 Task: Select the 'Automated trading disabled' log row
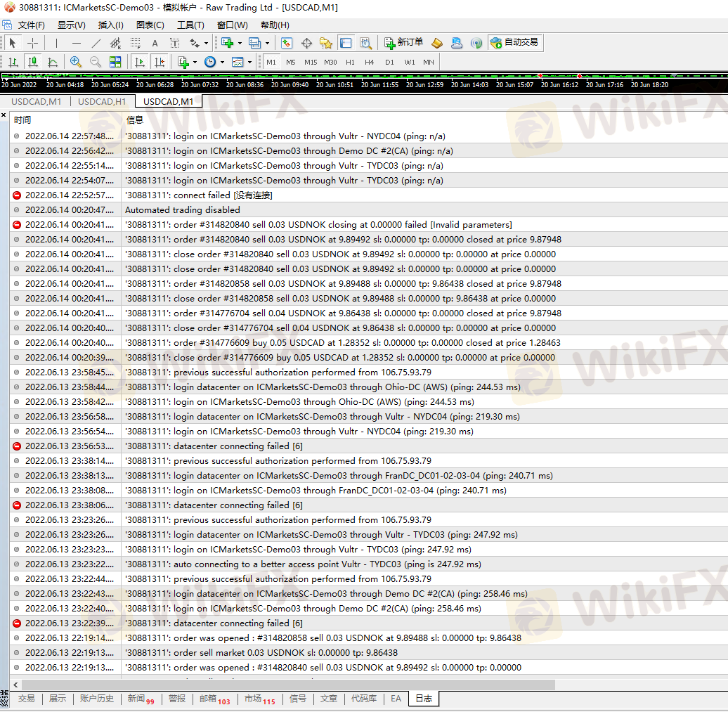click(x=369, y=210)
